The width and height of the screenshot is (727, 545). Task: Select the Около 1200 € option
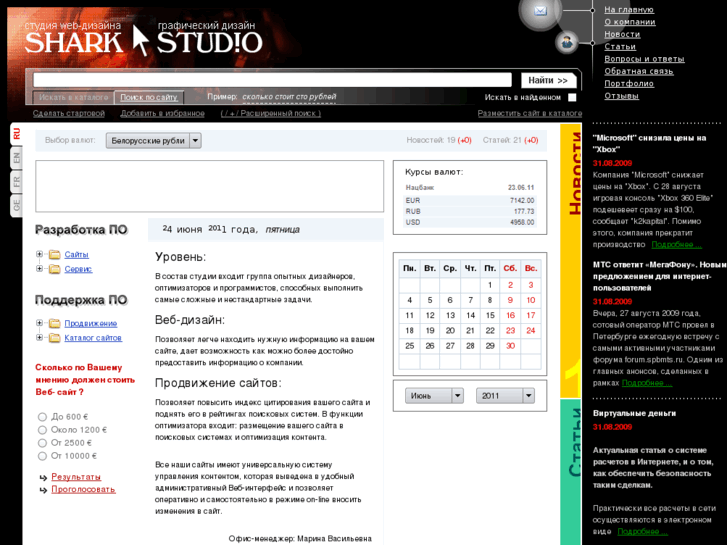tap(42, 430)
